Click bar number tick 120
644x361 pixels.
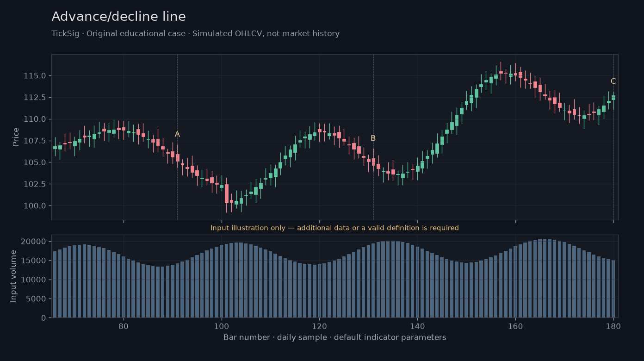319,325
